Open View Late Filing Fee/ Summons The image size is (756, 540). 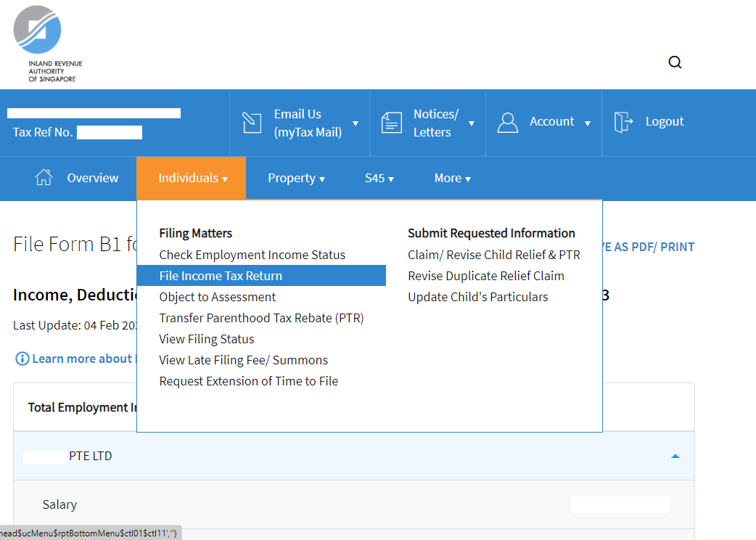[244, 360]
